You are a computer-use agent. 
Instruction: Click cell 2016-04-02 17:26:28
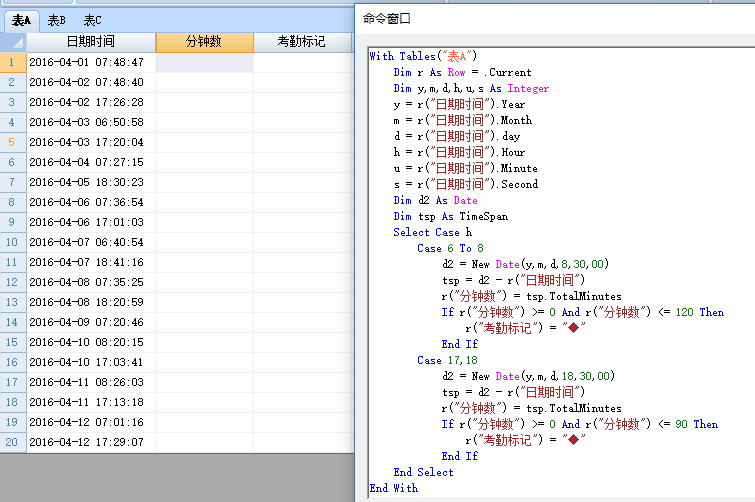click(91, 103)
